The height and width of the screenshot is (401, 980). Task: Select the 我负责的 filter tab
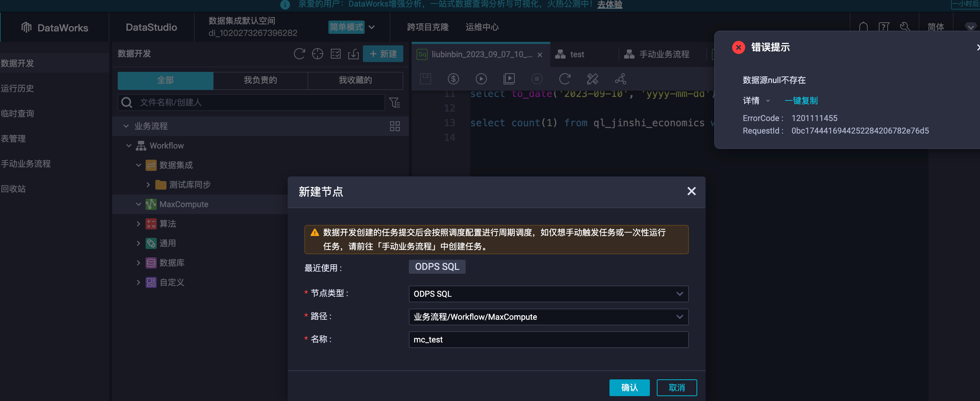click(x=260, y=80)
